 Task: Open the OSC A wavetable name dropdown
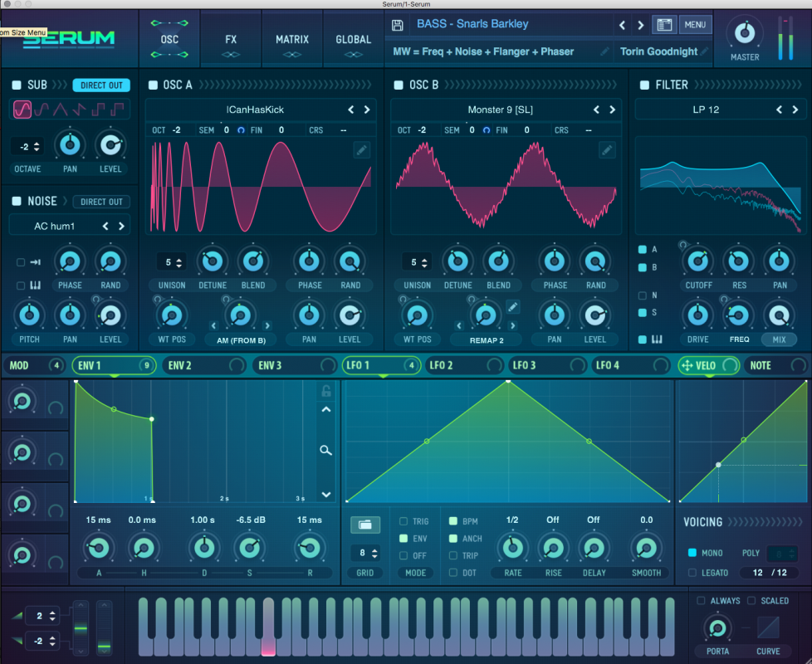coord(255,110)
